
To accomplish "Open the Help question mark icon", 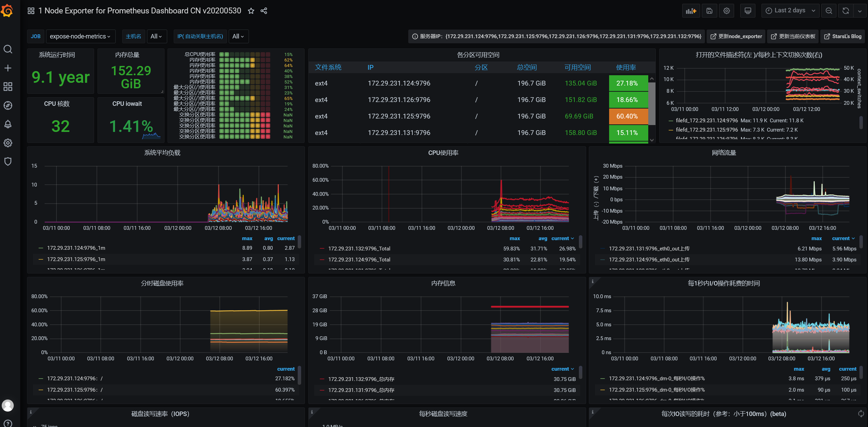I will 8,424.
